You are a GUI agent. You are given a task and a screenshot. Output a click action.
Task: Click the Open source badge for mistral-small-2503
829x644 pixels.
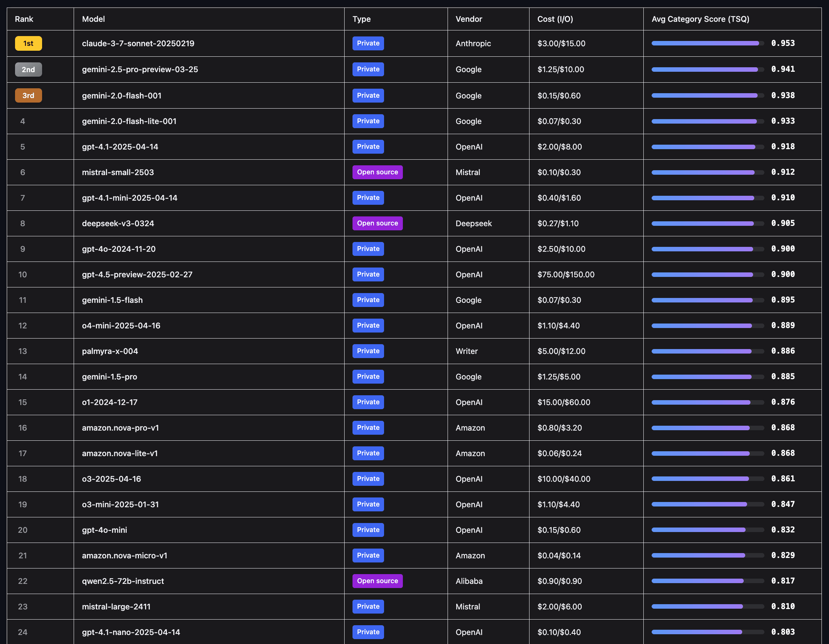tap(377, 172)
